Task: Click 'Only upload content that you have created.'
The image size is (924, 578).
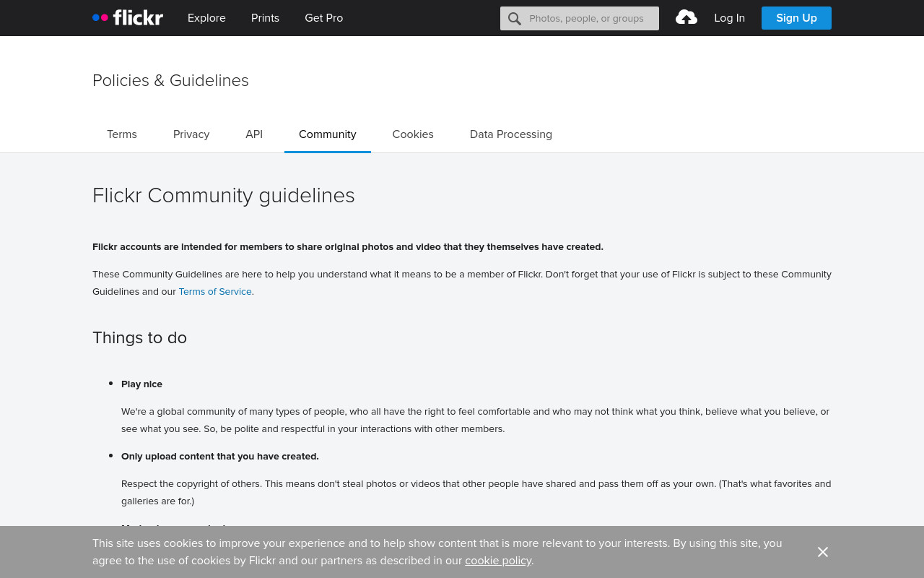Action: pyautogui.click(x=220, y=457)
